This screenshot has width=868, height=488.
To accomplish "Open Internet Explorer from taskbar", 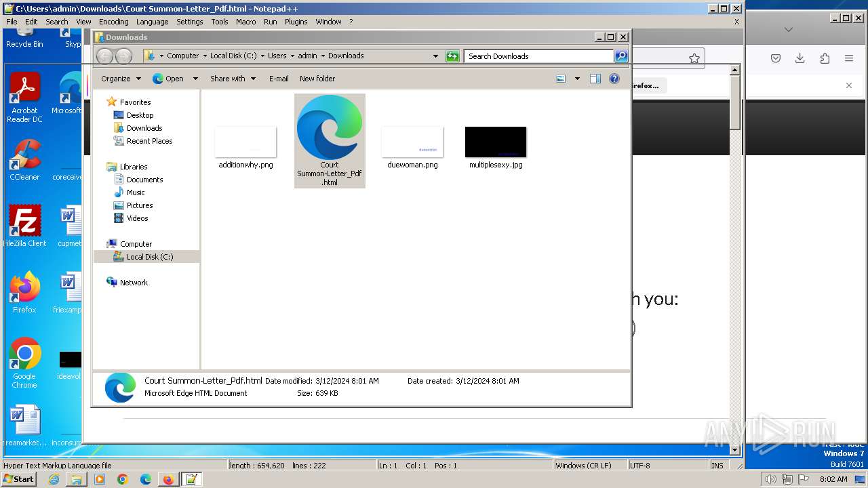I will [x=54, y=479].
